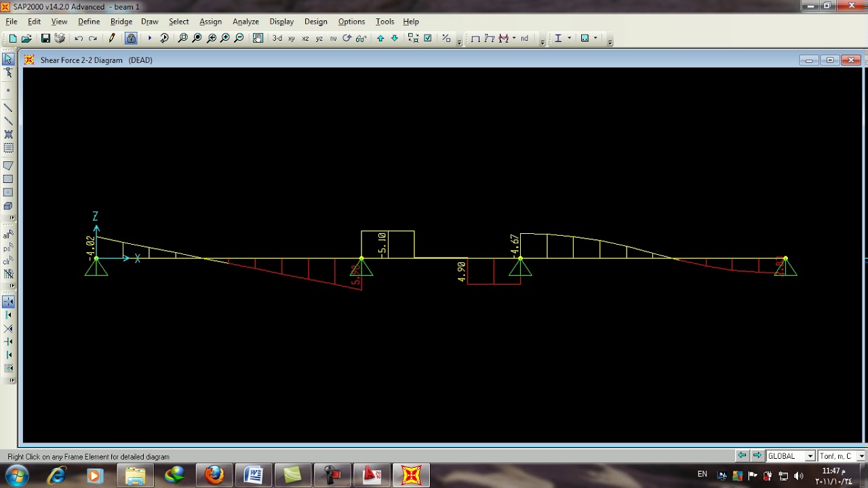This screenshot has width=868, height=488.
Task: Open the Design menu
Action: pyautogui.click(x=315, y=22)
